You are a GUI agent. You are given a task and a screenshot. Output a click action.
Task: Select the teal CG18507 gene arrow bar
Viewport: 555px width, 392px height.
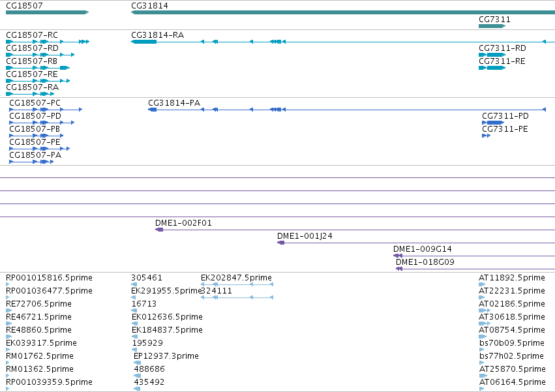click(x=47, y=12)
